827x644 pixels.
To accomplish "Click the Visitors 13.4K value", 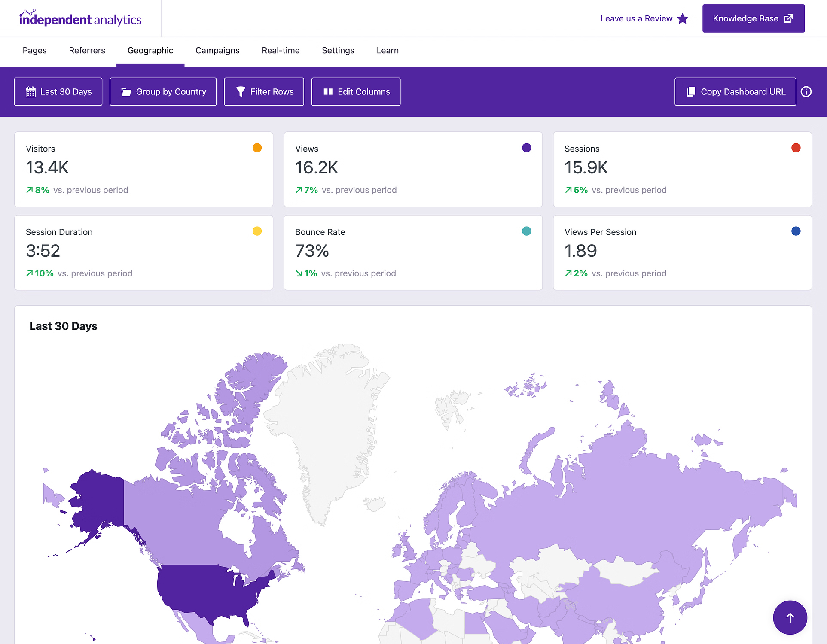I will tap(47, 167).
